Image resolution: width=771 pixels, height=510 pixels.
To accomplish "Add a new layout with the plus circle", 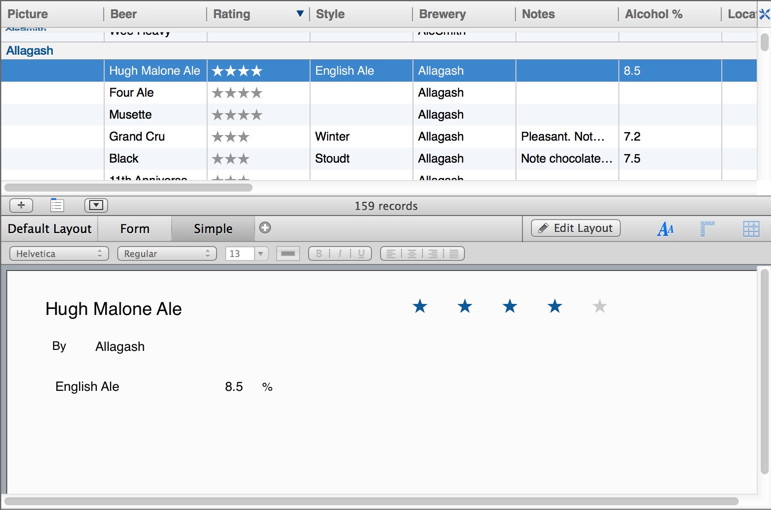I will pos(265,228).
